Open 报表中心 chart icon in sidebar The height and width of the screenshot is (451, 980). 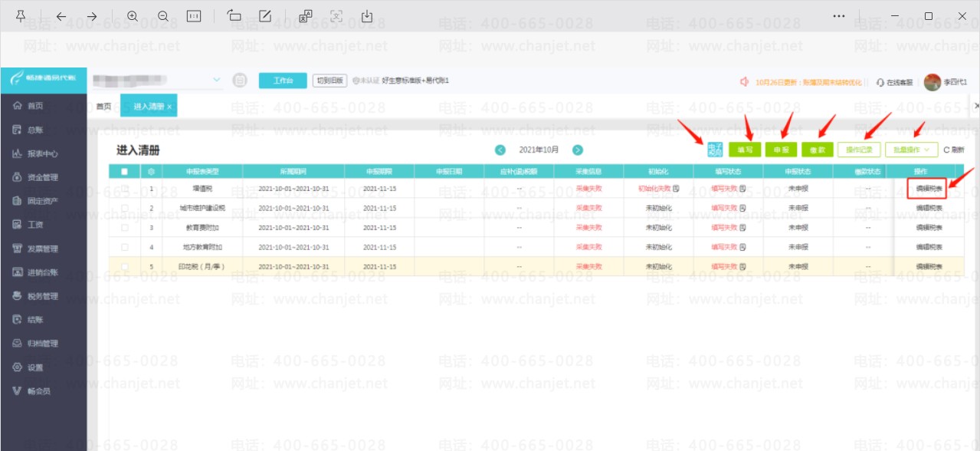point(16,153)
